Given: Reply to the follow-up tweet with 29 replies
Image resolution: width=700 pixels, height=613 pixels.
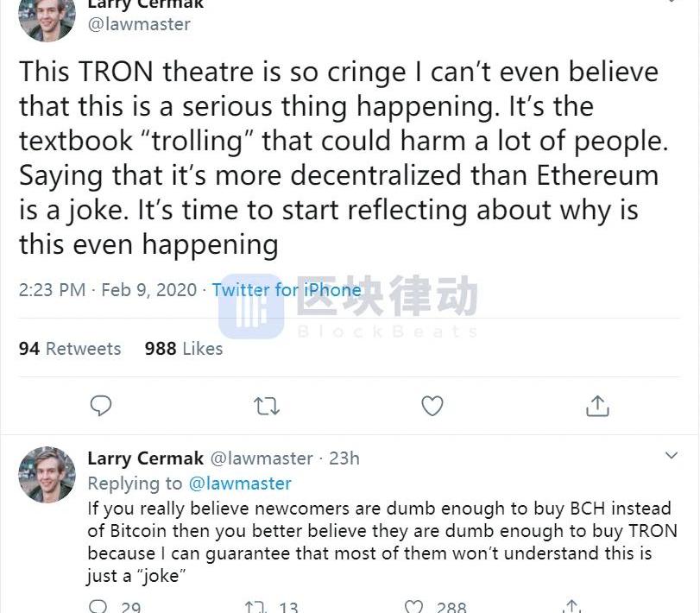Looking at the screenshot, I should coord(100,606).
